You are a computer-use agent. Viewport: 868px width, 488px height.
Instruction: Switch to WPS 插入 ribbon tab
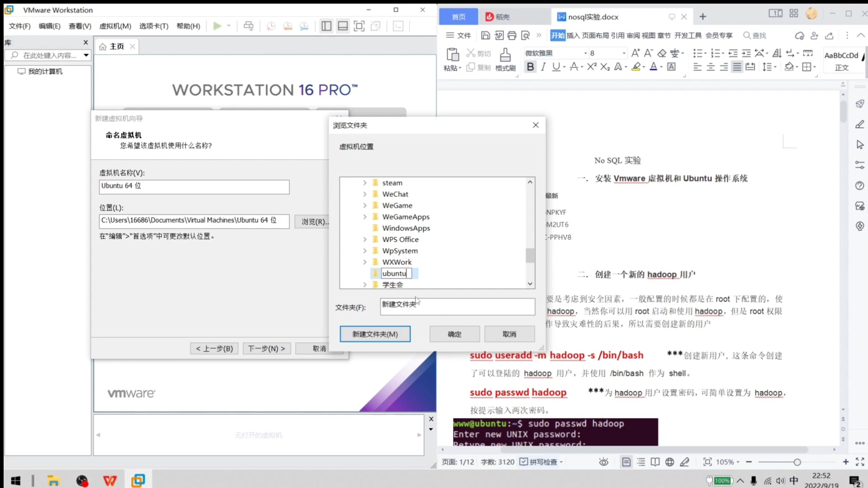click(x=573, y=35)
